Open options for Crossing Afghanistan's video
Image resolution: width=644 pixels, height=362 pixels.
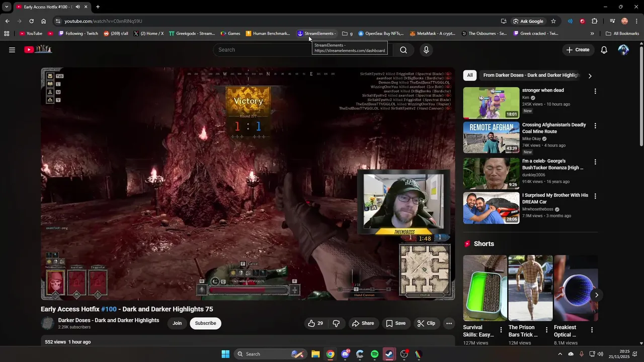coord(595,126)
